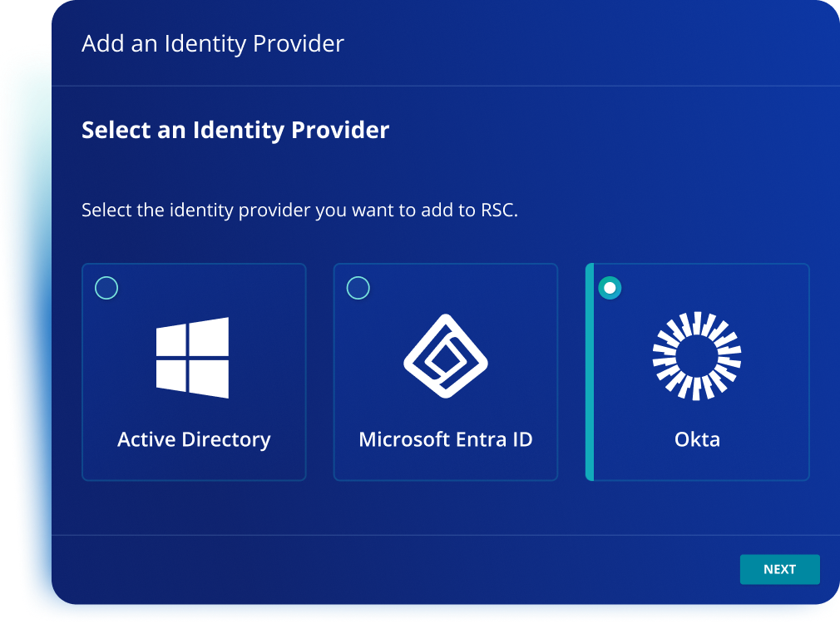Select the Active Directory provider card
Screen dimensions: 840x629
193,372
